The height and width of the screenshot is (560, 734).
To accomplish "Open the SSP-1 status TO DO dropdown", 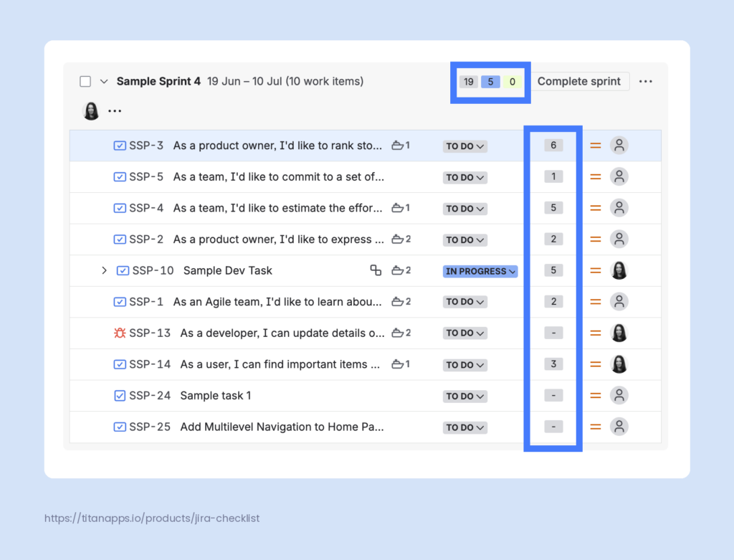I will coord(464,302).
